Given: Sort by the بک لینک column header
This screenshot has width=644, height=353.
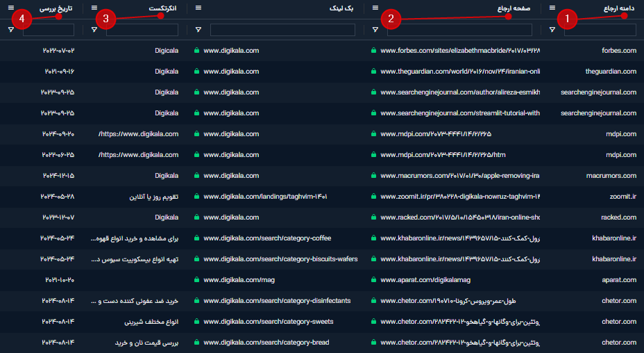Looking at the screenshot, I should tap(341, 8).
